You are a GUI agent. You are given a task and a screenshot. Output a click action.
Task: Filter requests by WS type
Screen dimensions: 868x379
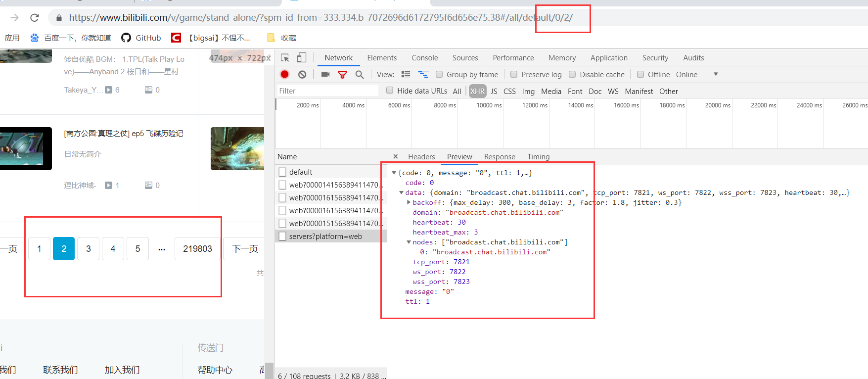pos(613,91)
